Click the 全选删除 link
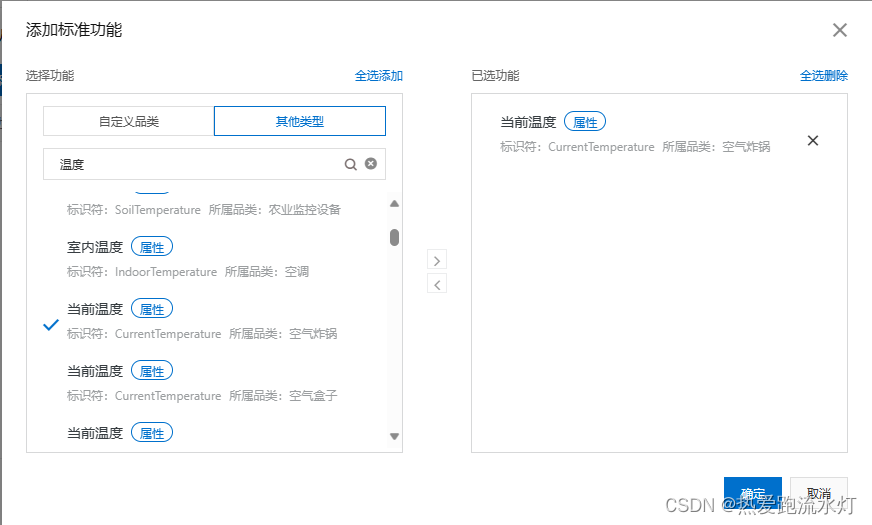 coord(824,76)
